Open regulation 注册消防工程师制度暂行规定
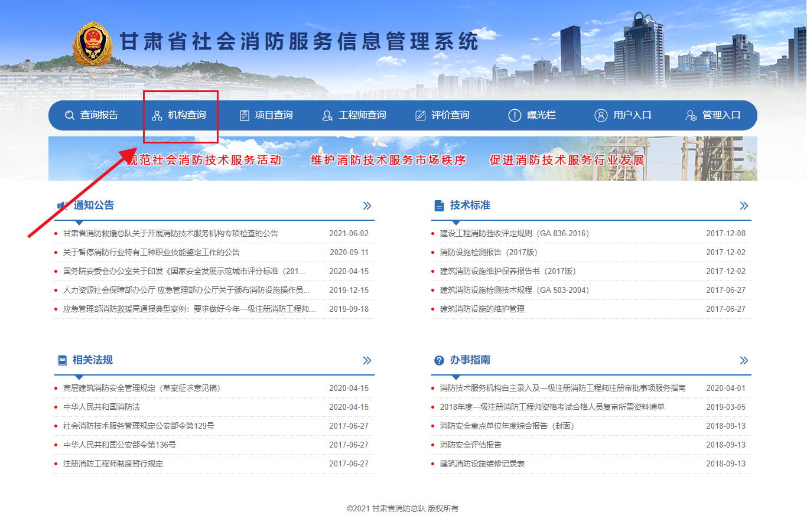Image resolution: width=807 pixels, height=532 pixels. (x=113, y=464)
